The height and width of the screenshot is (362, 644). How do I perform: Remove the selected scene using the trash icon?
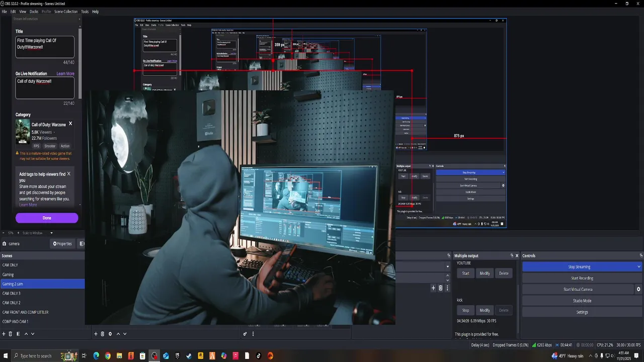pos(11,334)
